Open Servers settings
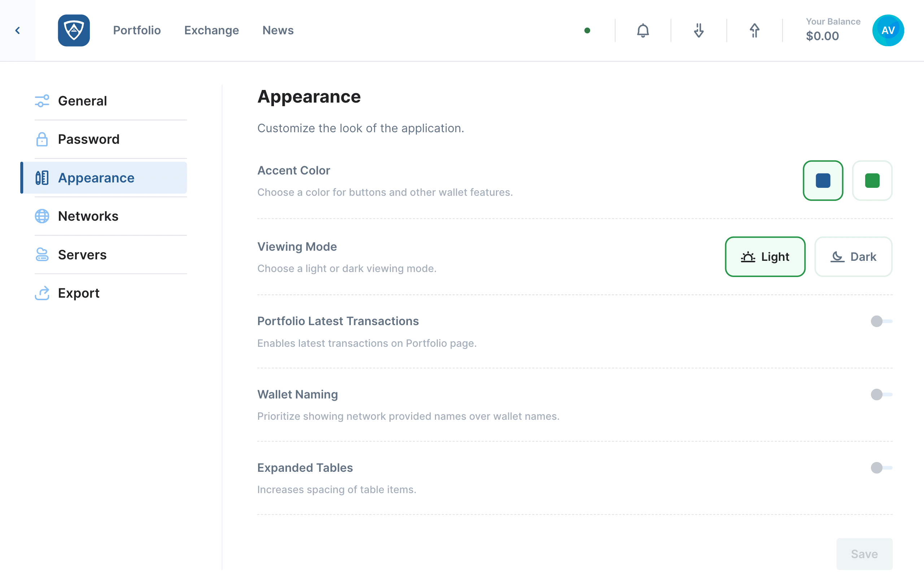 point(111,255)
